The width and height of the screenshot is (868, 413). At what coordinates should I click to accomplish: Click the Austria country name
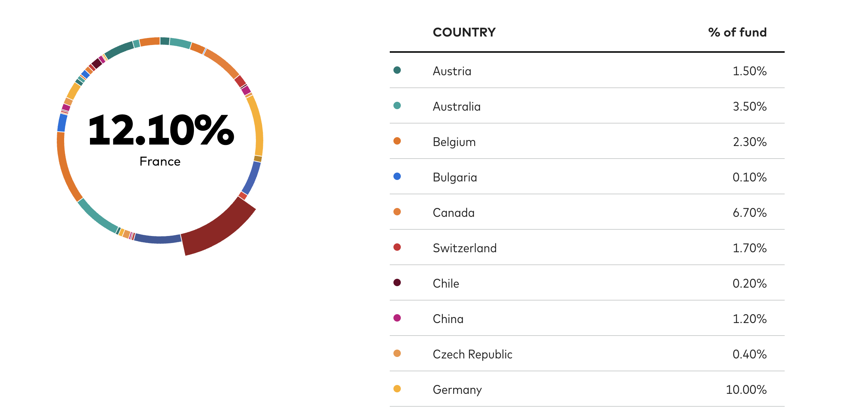[452, 71]
